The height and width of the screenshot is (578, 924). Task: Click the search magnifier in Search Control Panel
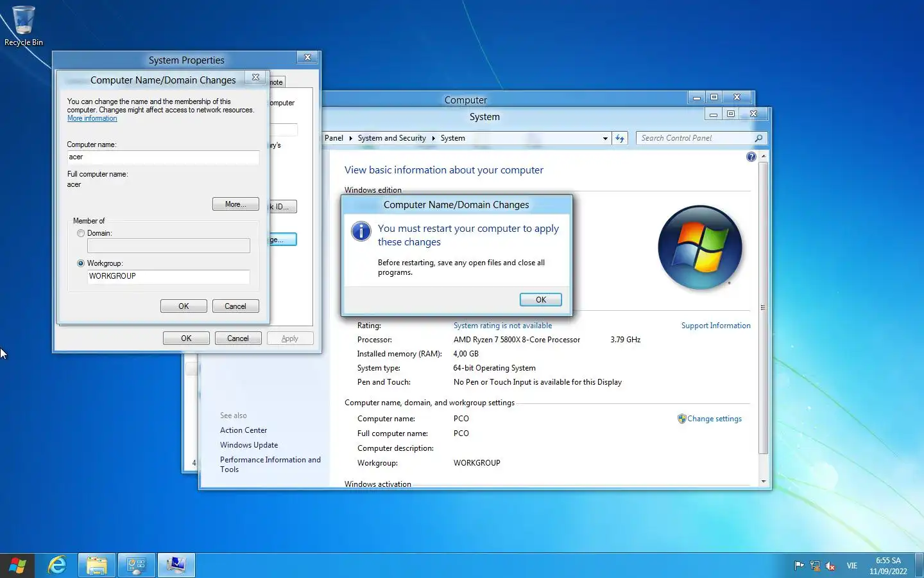[758, 138]
